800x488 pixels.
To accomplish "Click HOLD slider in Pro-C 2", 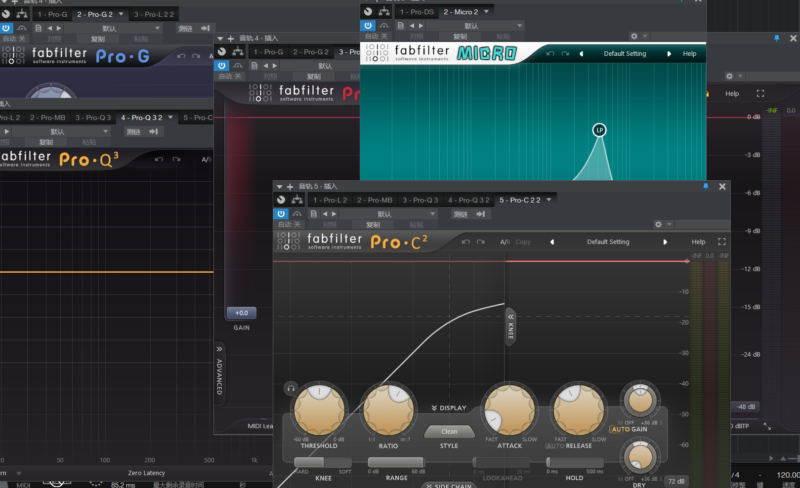I will coord(574,462).
